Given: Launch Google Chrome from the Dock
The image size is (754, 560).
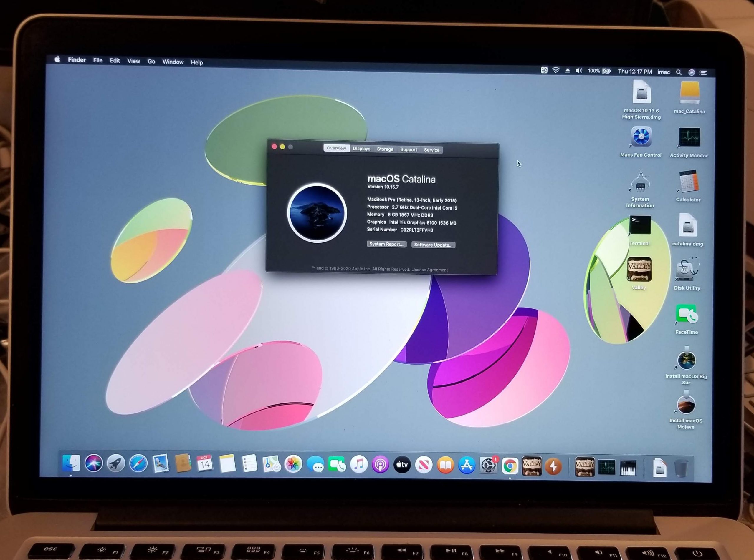Looking at the screenshot, I should click(x=510, y=466).
